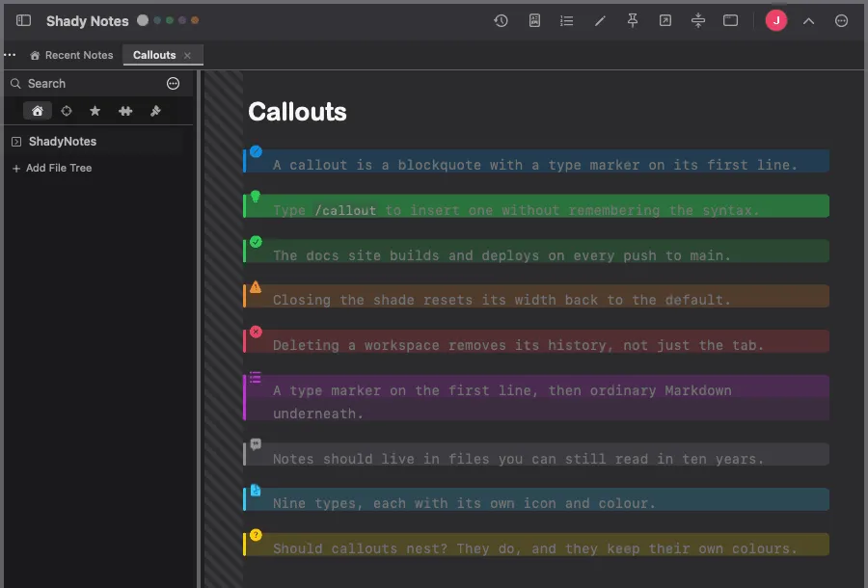Select the orange theme dot
The image size is (868, 588).
(x=195, y=20)
